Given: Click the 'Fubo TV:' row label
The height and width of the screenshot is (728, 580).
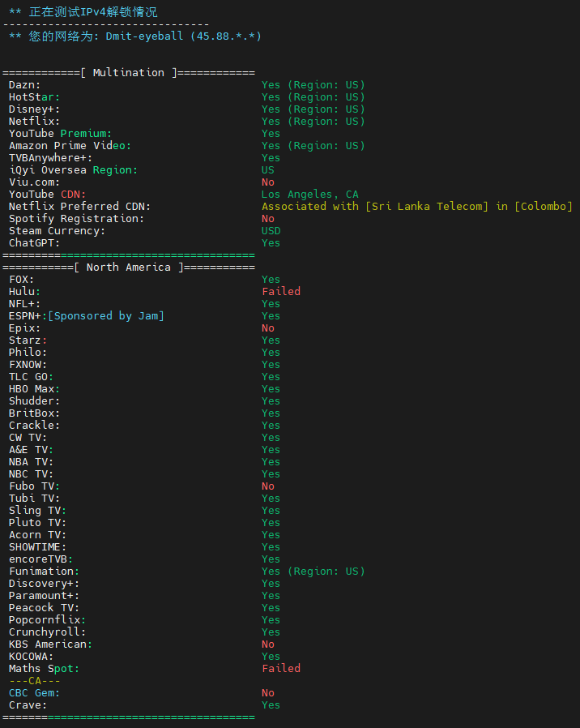Looking at the screenshot, I should [34, 486].
